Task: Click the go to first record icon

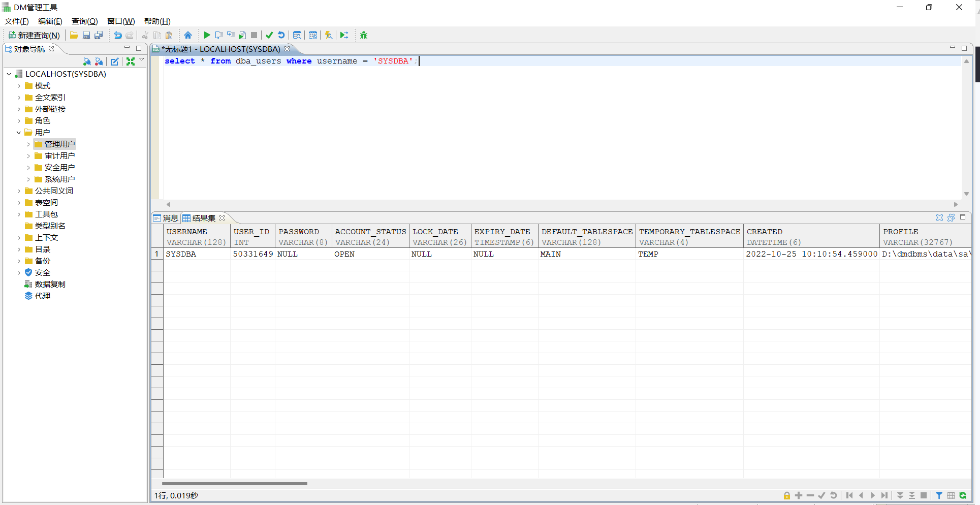Action: [x=849, y=495]
